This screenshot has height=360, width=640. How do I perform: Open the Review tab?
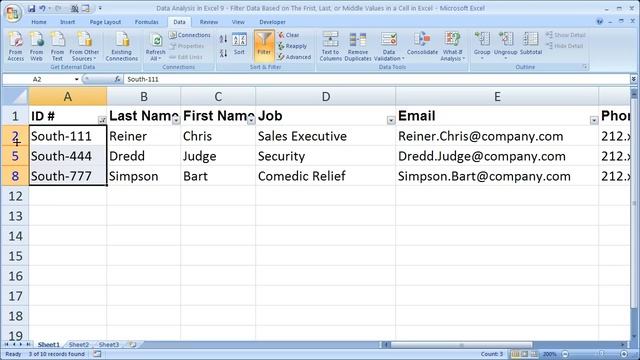click(x=209, y=22)
